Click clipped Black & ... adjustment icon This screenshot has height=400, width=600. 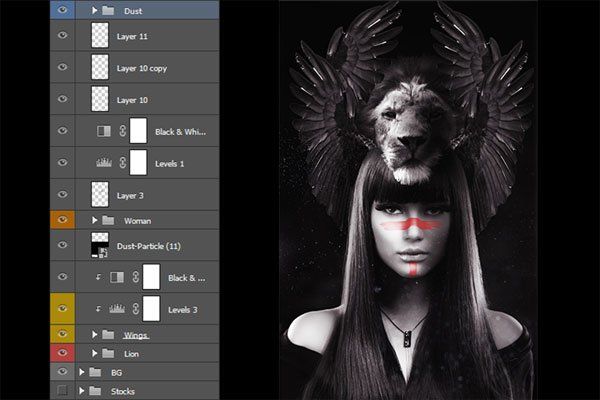pos(117,277)
